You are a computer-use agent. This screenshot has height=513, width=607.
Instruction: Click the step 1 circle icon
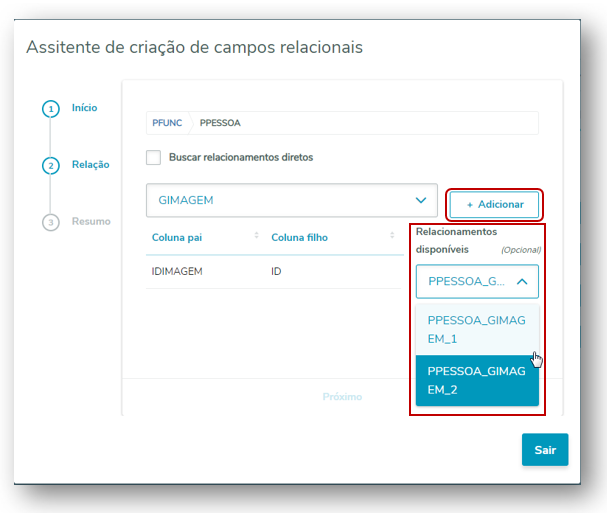click(50, 109)
